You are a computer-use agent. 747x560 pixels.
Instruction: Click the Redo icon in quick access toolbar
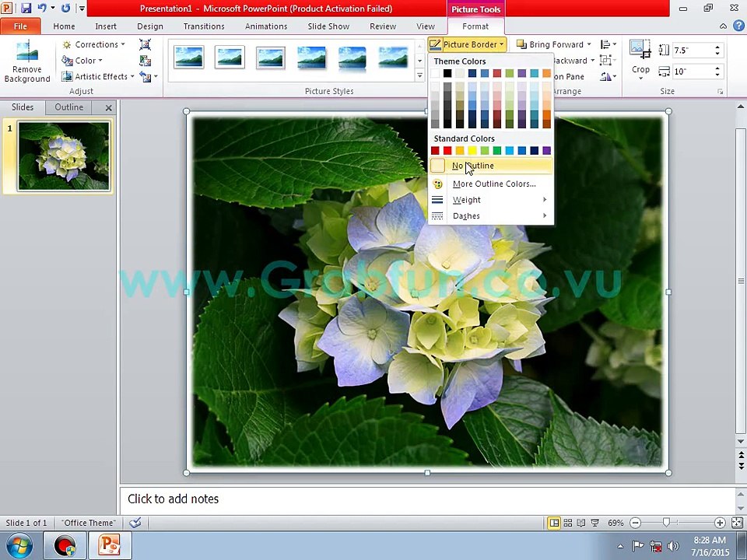(65, 8)
